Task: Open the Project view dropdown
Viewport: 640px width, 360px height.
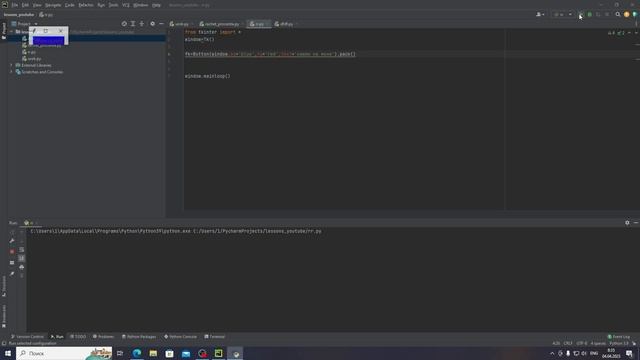Action: (25, 24)
